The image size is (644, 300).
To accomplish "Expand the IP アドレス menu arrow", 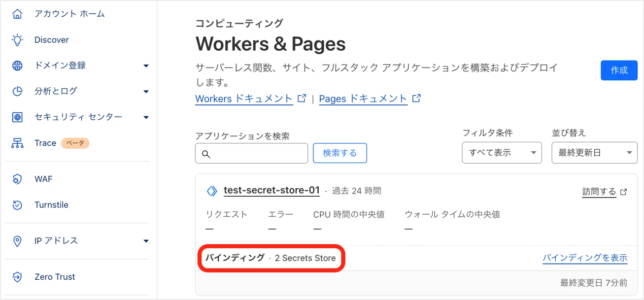I will point(146,241).
